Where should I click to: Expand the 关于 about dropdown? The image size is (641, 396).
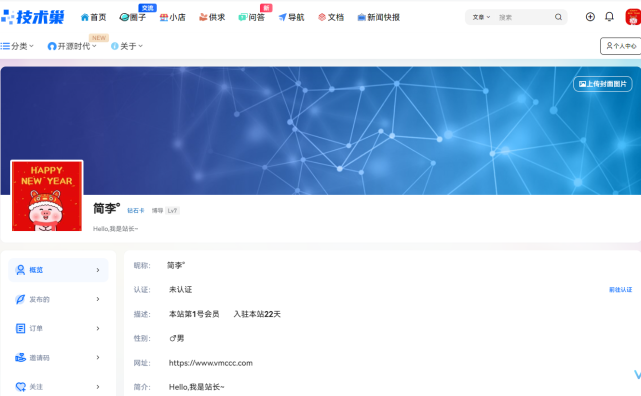127,46
